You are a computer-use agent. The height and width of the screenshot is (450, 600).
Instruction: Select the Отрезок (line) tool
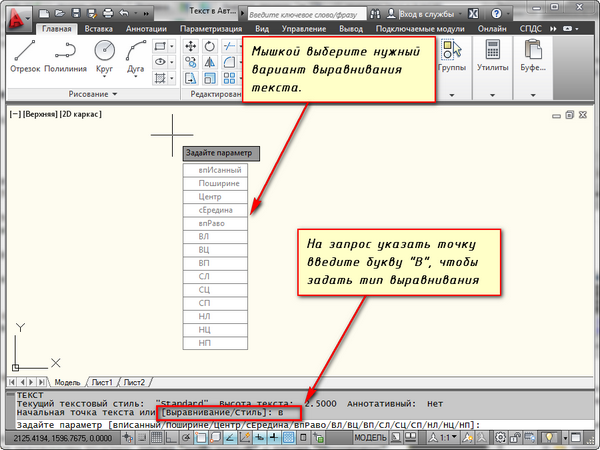coord(25,57)
